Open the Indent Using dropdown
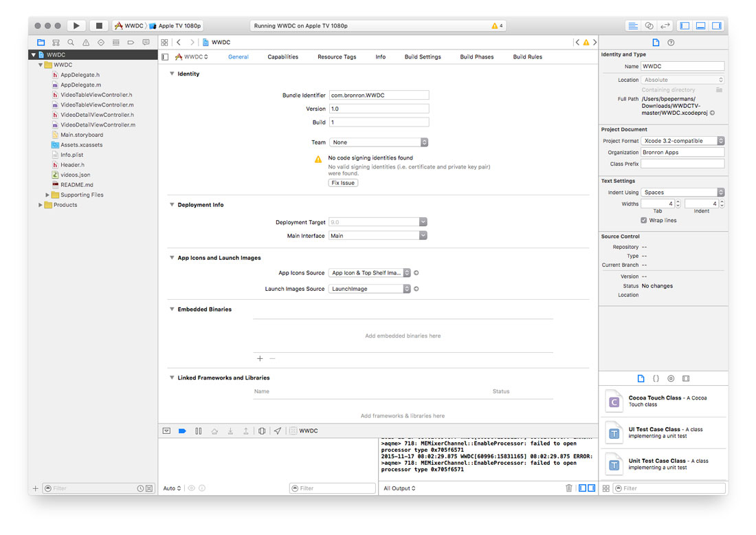 click(x=682, y=193)
